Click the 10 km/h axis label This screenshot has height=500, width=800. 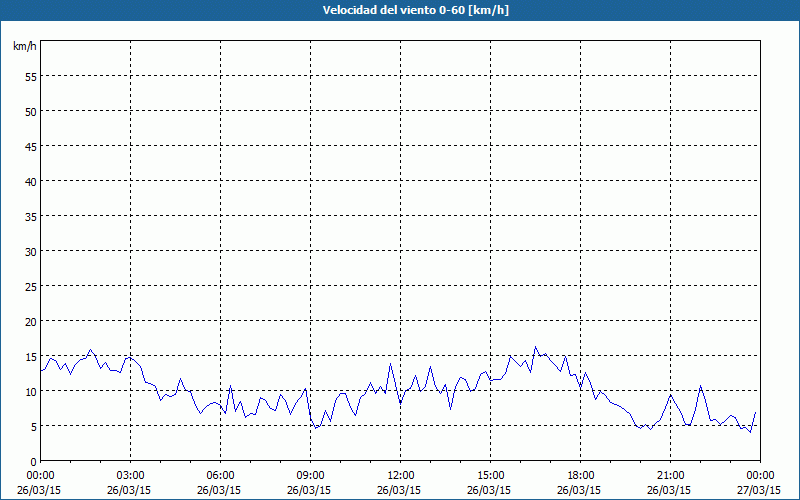(31, 391)
